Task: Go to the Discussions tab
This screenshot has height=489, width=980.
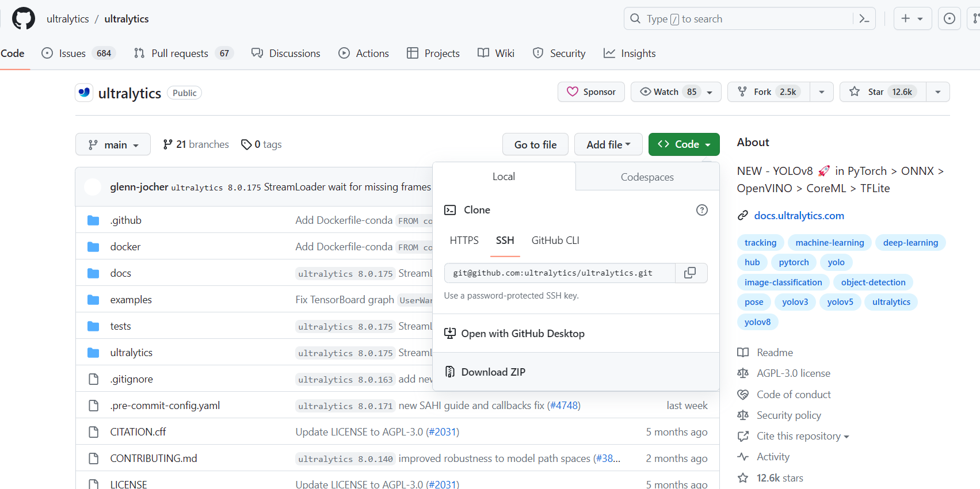Action: coord(286,54)
